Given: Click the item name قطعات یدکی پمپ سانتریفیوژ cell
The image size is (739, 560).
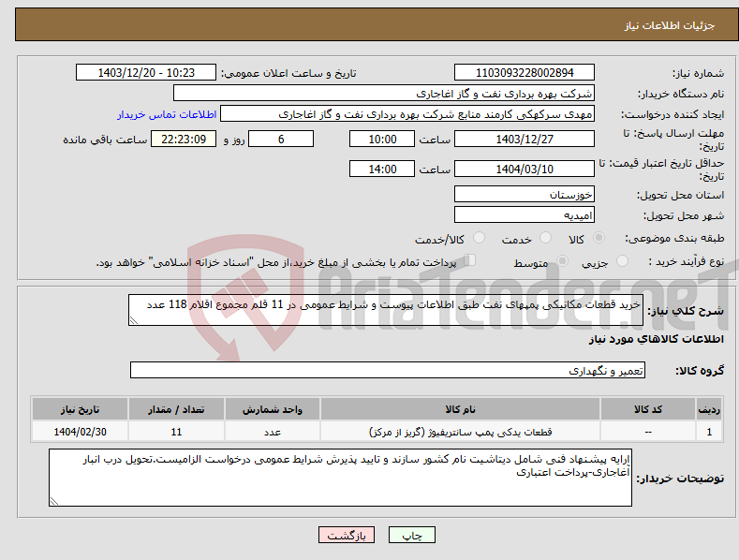Looking at the screenshot, I should [x=460, y=432].
